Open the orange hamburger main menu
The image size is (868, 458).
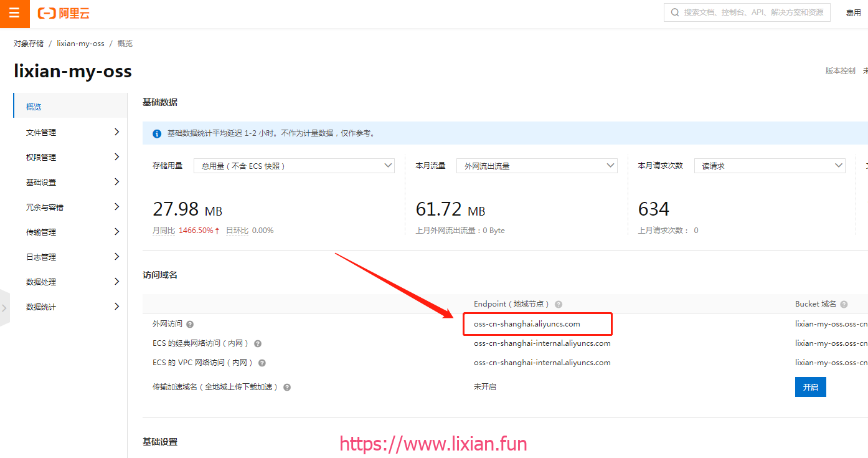coord(14,14)
